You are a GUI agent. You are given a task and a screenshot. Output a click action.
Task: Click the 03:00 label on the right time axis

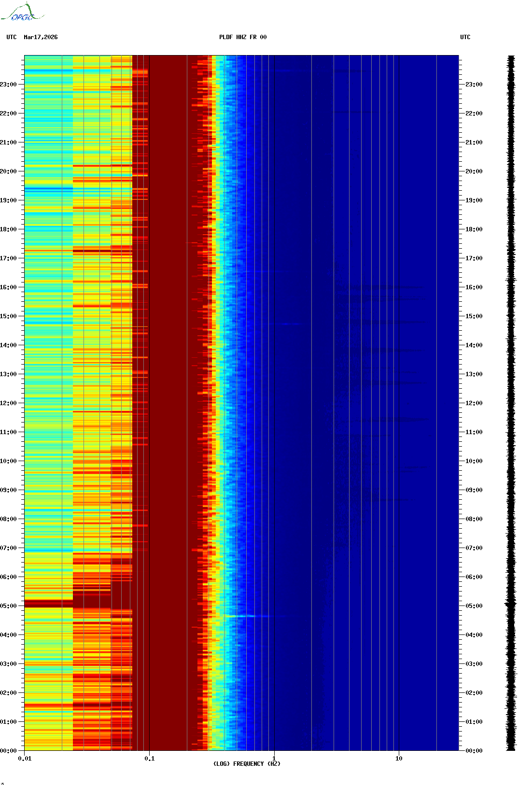pyautogui.click(x=474, y=664)
